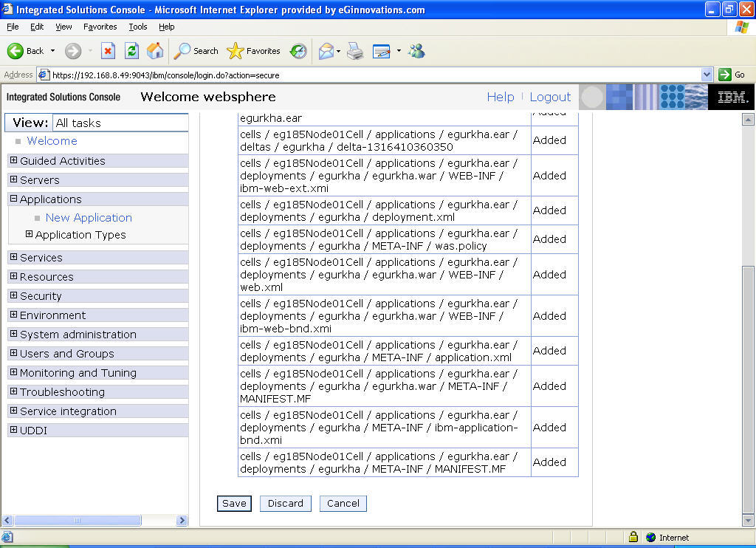Collapse the Applications section
756x548 pixels.
point(13,199)
